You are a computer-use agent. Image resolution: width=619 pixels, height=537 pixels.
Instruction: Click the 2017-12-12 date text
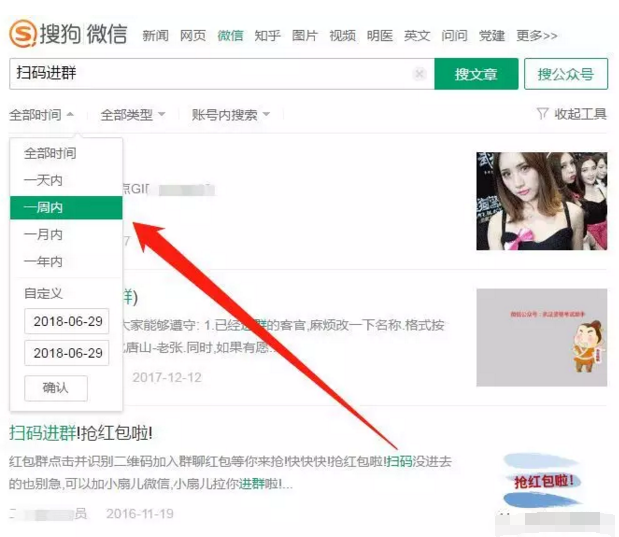point(167,377)
